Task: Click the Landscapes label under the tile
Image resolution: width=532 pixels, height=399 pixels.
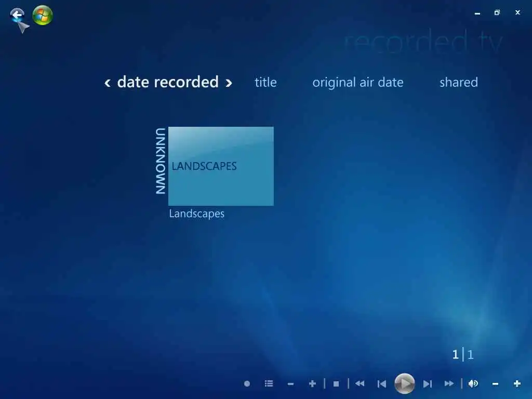Action: click(x=197, y=214)
